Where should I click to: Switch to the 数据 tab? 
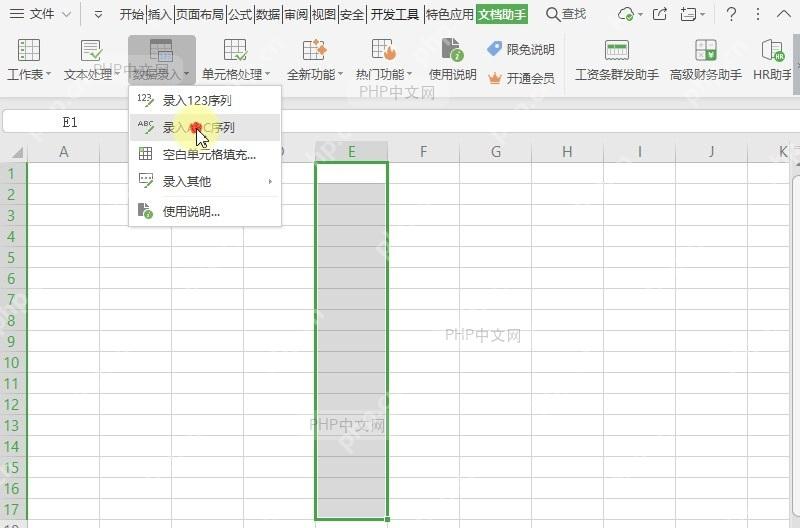click(268, 14)
